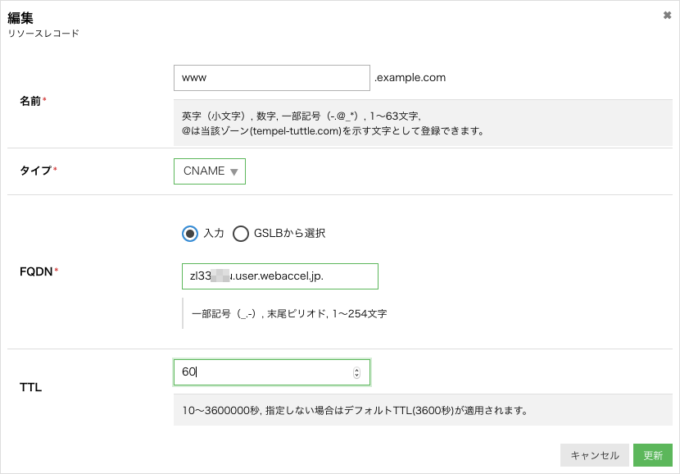Click the TTL field label

click(x=30, y=385)
